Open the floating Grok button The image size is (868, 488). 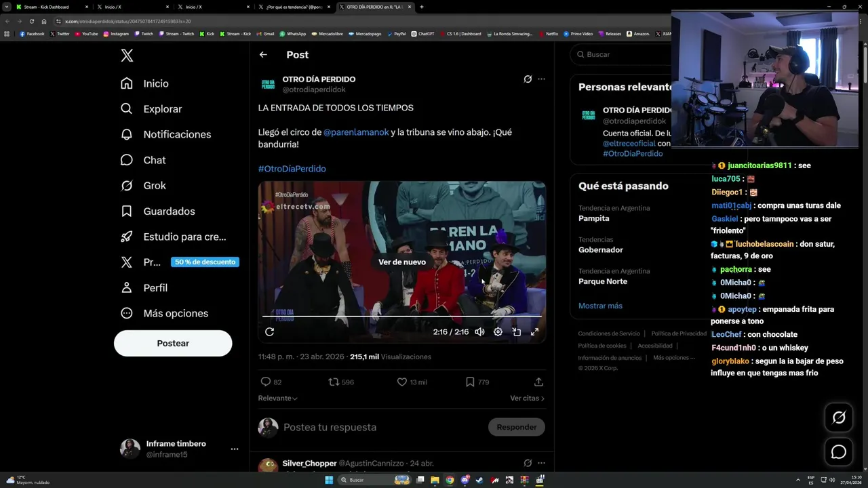tap(839, 418)
